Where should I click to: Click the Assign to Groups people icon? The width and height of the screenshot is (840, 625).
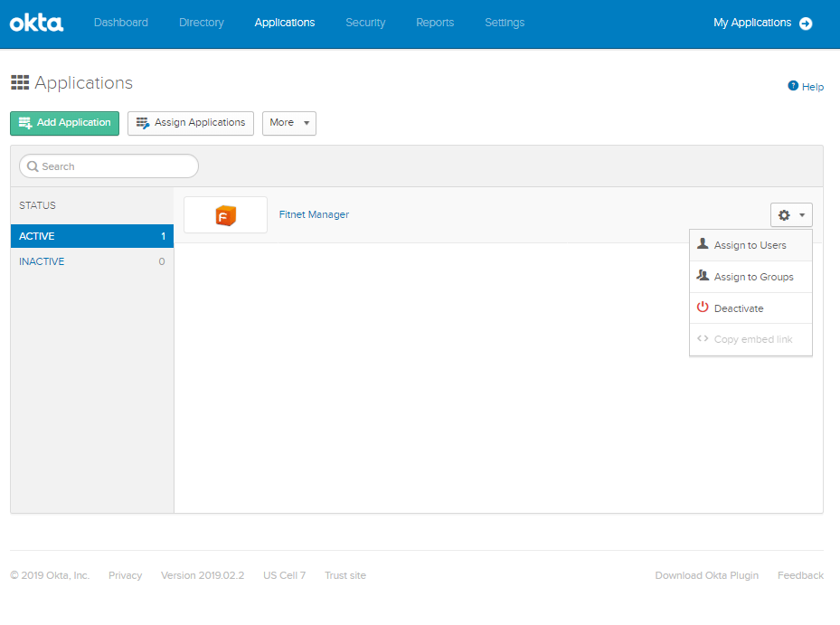click(x=703, y=276)
